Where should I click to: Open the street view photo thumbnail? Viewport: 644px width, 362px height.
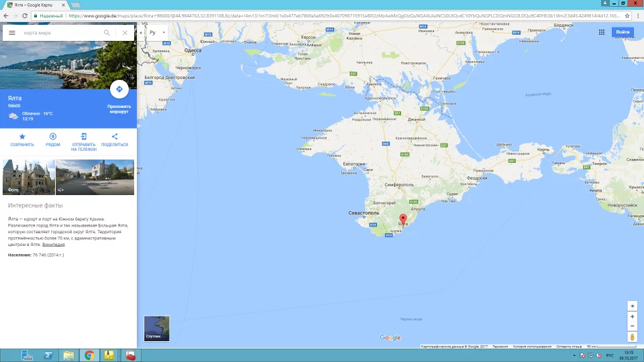[95, 177]
